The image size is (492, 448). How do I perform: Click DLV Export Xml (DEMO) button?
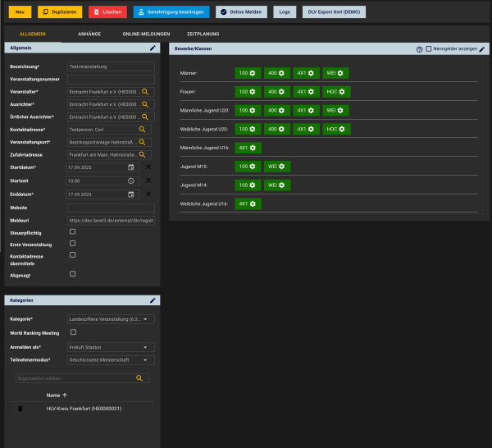point(334,12)
